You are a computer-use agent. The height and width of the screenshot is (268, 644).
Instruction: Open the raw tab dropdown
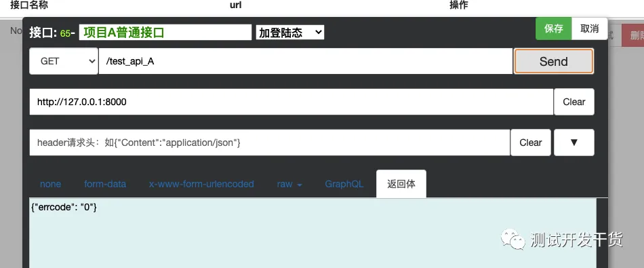(289, 184)
